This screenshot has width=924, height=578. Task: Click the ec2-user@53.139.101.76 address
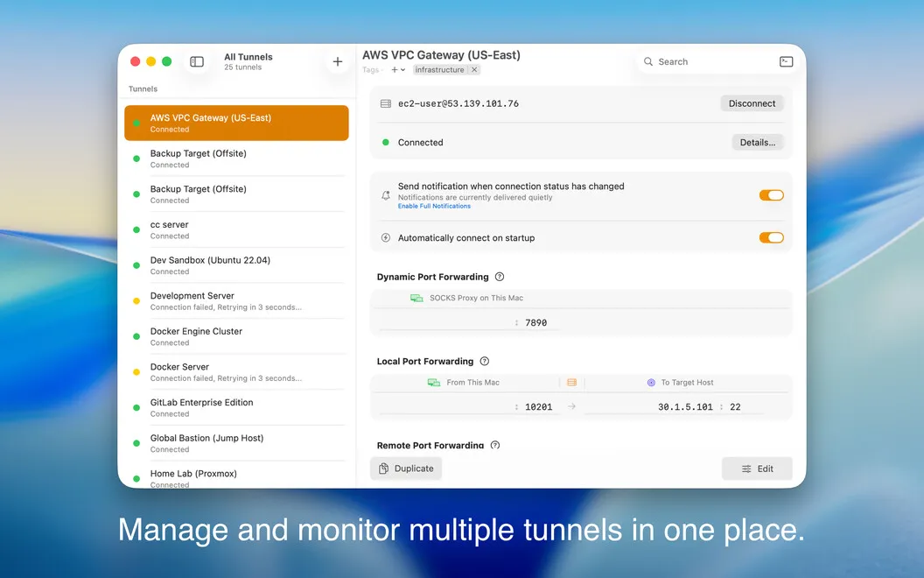click(458, 104)
